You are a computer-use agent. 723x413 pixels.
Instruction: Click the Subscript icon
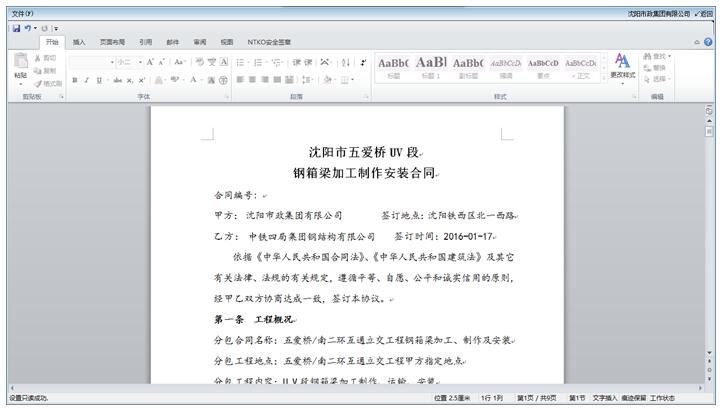tap(130, 80)
